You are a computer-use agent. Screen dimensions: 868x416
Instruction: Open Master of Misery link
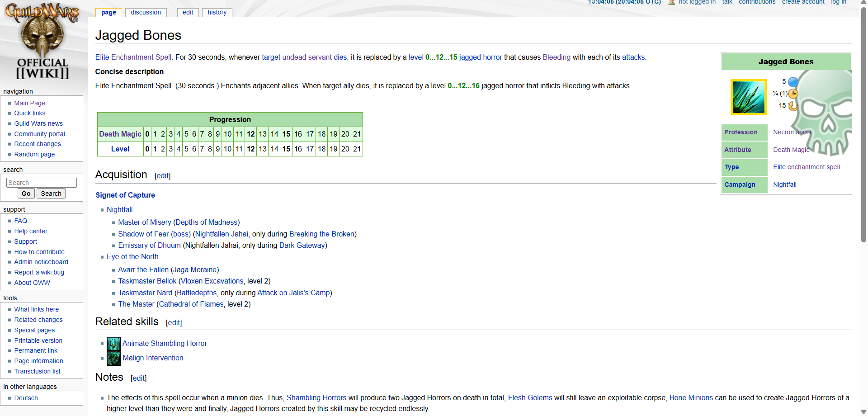[145, 222]
